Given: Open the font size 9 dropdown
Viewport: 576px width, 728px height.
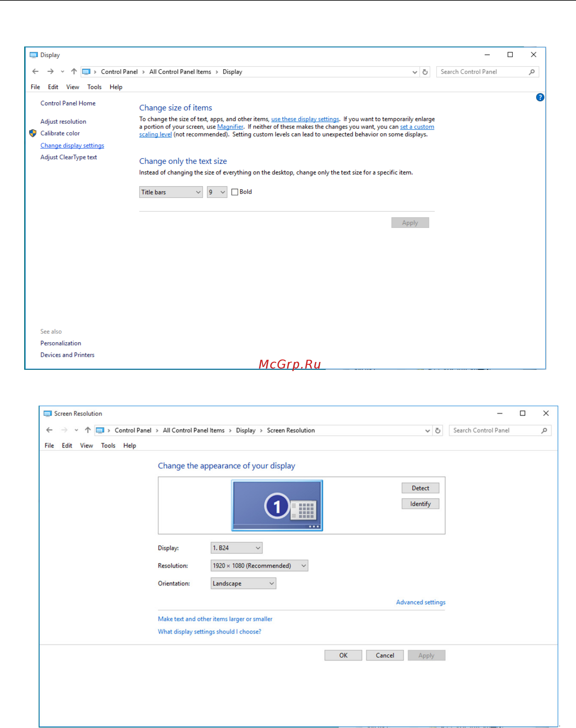Looking at the screenshot, I should [217, 192].
